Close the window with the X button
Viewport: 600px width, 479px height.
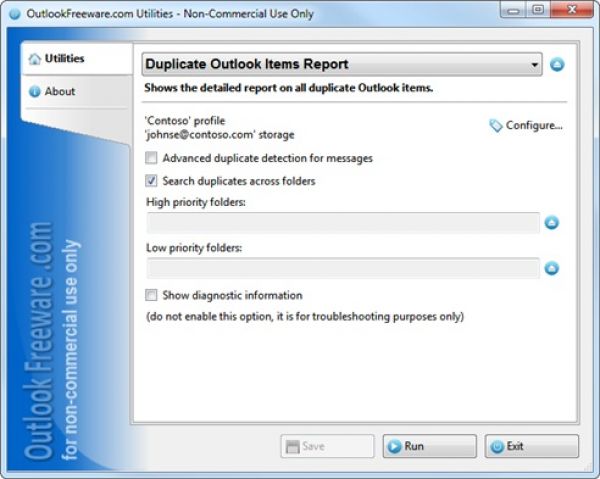coord(572,10)
